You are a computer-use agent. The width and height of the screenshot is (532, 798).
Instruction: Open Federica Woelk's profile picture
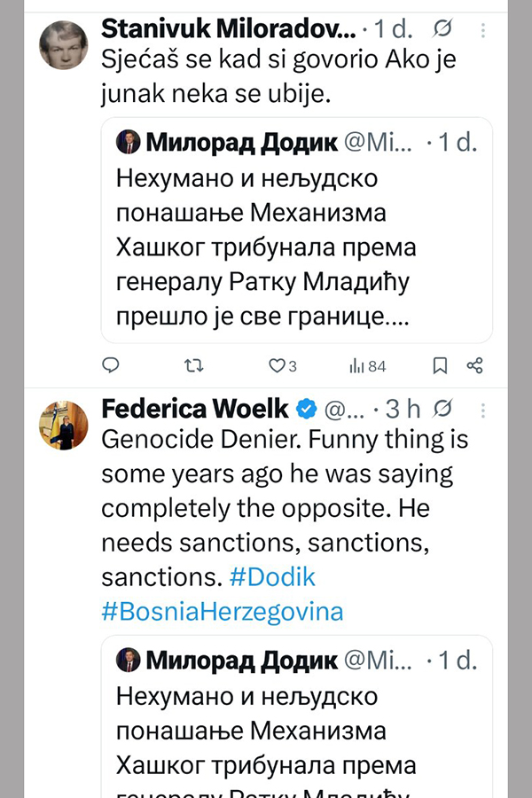pos(63,425)
